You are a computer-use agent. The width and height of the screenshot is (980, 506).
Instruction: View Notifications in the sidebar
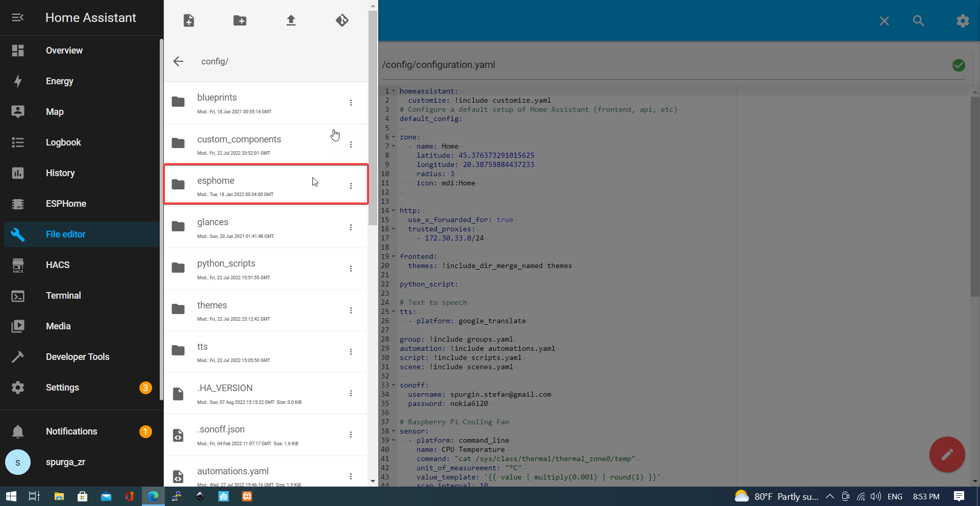82,431
